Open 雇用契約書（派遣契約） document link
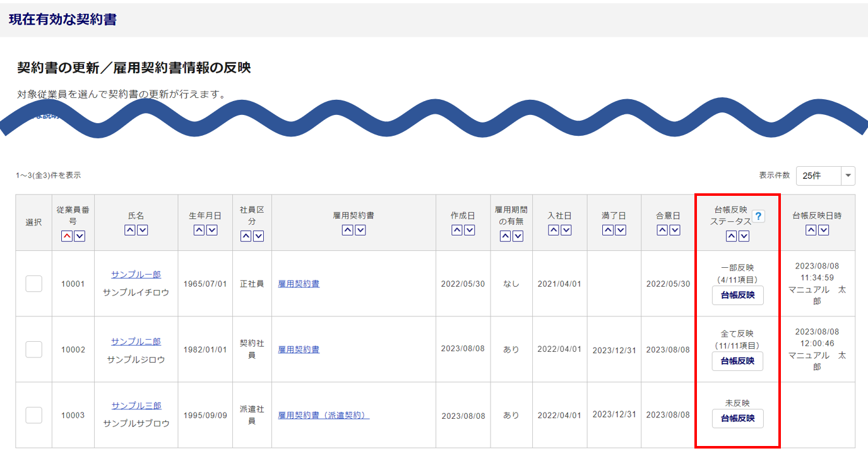868x458 pixels. pos(323,416)
